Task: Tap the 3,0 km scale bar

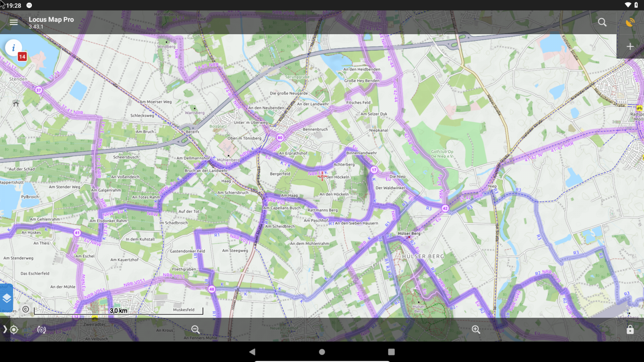Action: pyautogui.click(x=119, y=311)
